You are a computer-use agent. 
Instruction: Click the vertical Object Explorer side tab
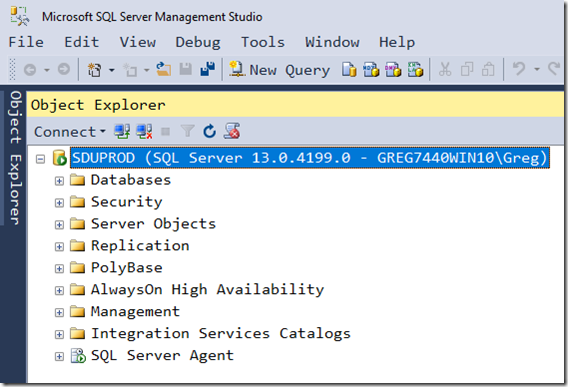[14, 158]
